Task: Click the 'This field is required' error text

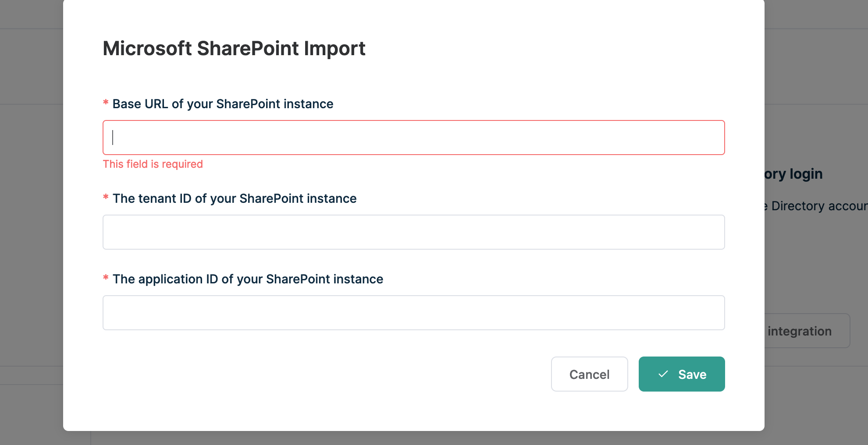Action: pos(153,164)
